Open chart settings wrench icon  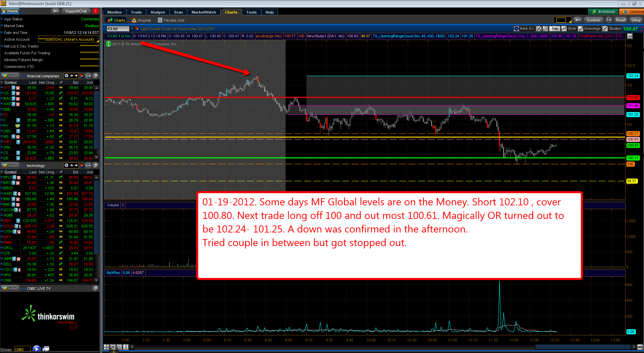545,29
